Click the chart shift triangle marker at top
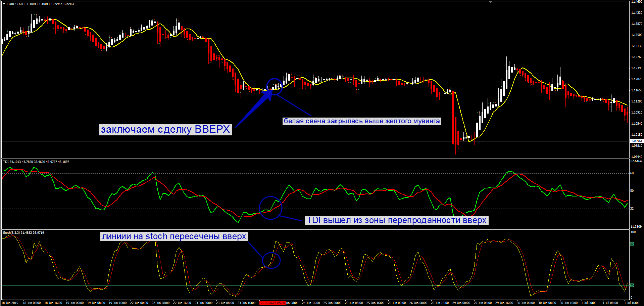Image resolution: width=644 pixels, height=306 pixels. (491, 2)
